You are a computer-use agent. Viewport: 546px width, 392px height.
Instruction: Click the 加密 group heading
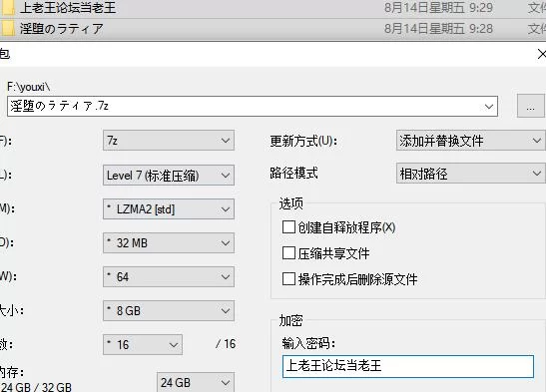(290, 320)
